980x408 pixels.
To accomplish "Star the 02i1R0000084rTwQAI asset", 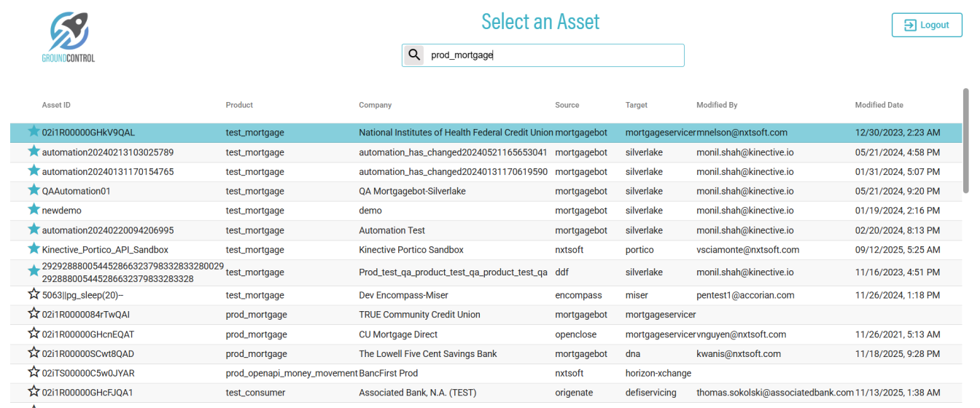I will point(34,314).
